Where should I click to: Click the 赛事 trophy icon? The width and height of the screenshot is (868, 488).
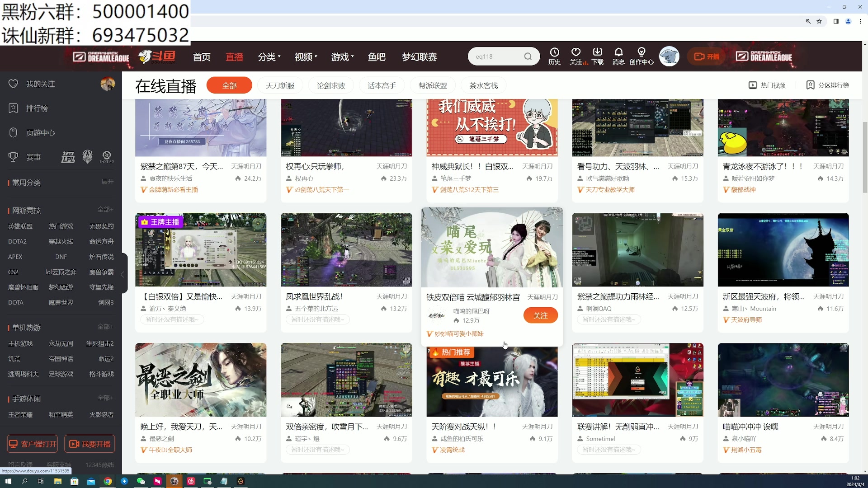pos(13,157)
